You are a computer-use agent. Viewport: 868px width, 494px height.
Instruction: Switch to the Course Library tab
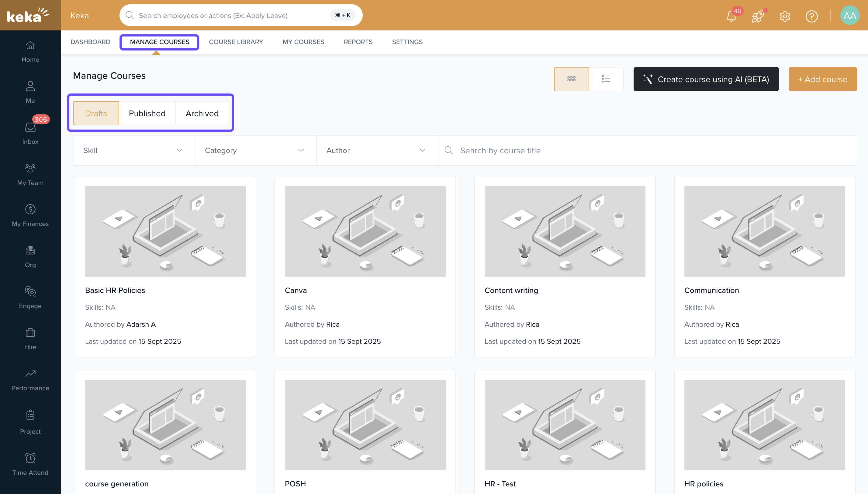coord(236,42)
